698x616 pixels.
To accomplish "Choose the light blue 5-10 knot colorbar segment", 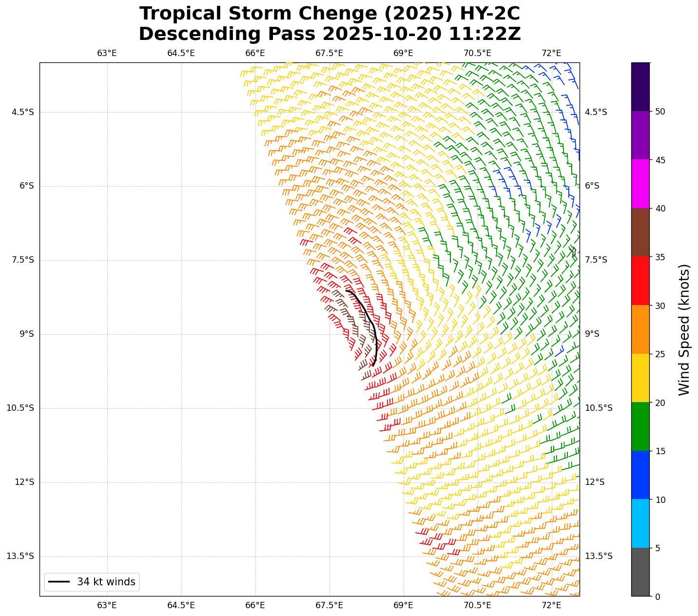I will coord(640,523).
